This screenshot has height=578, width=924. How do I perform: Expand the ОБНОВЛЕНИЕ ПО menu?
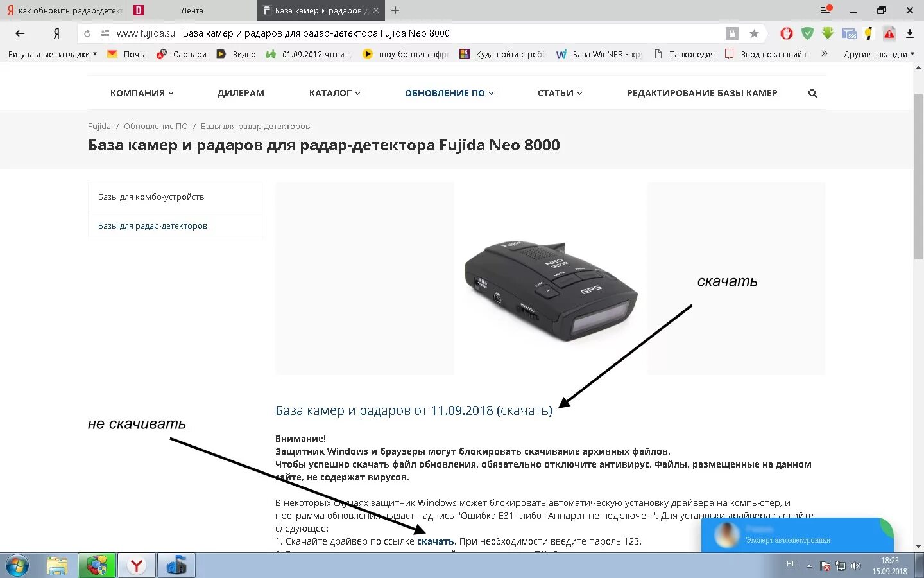point(449,93)
